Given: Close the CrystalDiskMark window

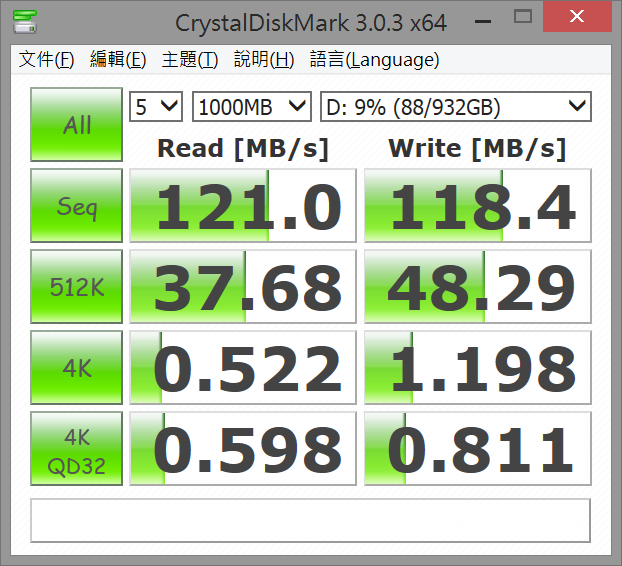Looking at the screenshot, I should [577, 17].
